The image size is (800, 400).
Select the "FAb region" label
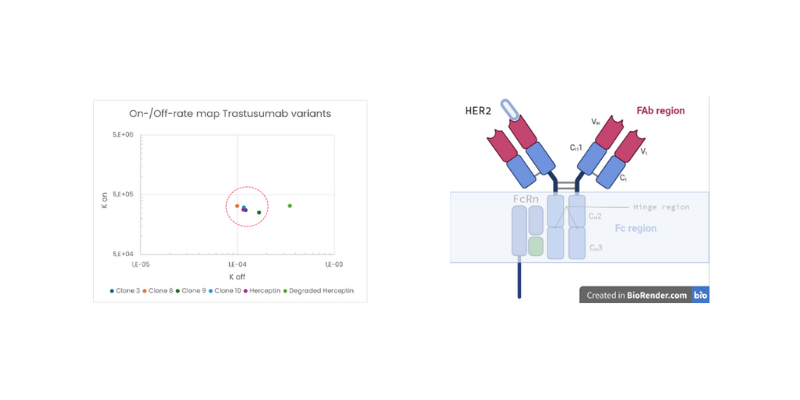click(660, 111)
